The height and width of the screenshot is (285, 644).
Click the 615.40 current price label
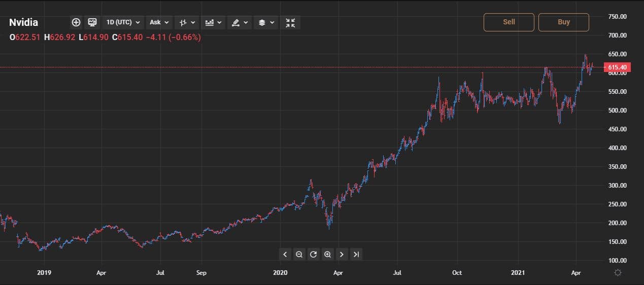pyautogui.click(x=617, y=67)
